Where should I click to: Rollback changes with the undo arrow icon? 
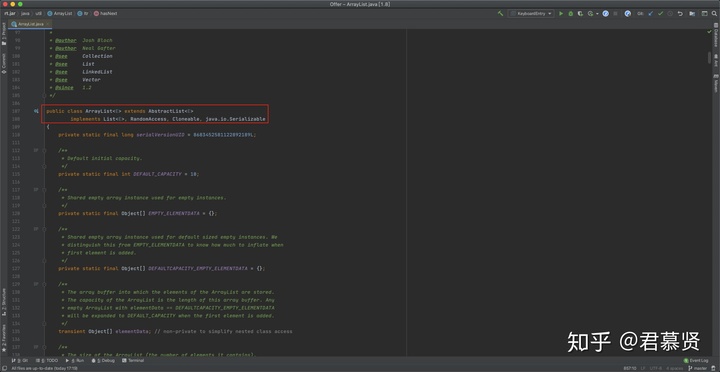(680, 14)
